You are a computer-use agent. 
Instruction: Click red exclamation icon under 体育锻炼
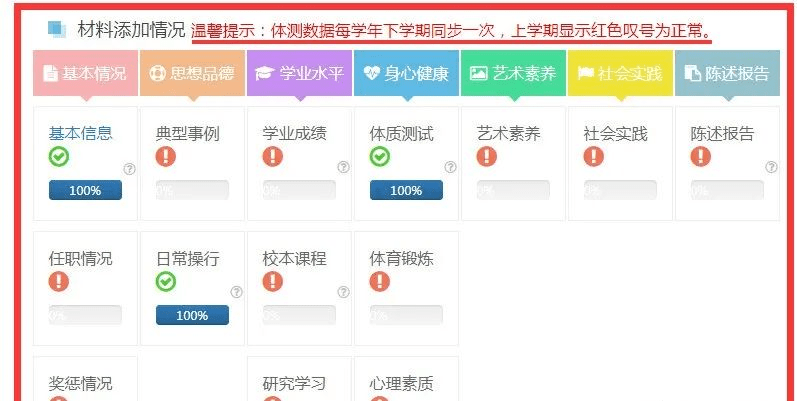(380, 282)
